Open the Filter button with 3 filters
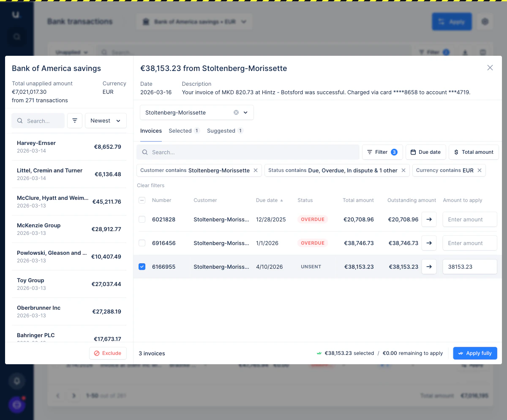 (x=382, y=152)
